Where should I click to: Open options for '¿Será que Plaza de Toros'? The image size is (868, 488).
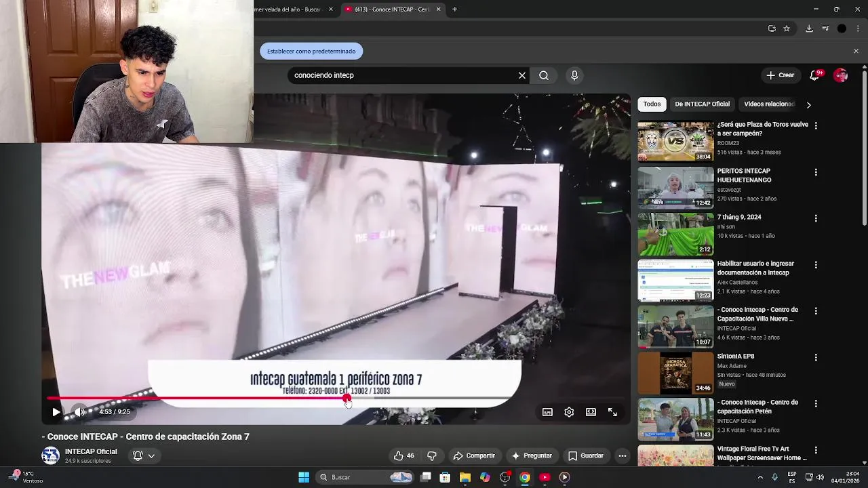(816, 125)
